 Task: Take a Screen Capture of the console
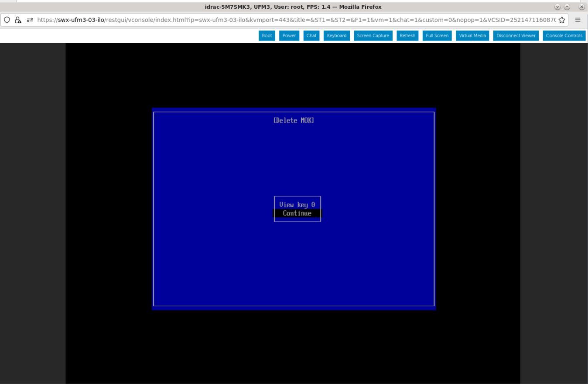373,35
